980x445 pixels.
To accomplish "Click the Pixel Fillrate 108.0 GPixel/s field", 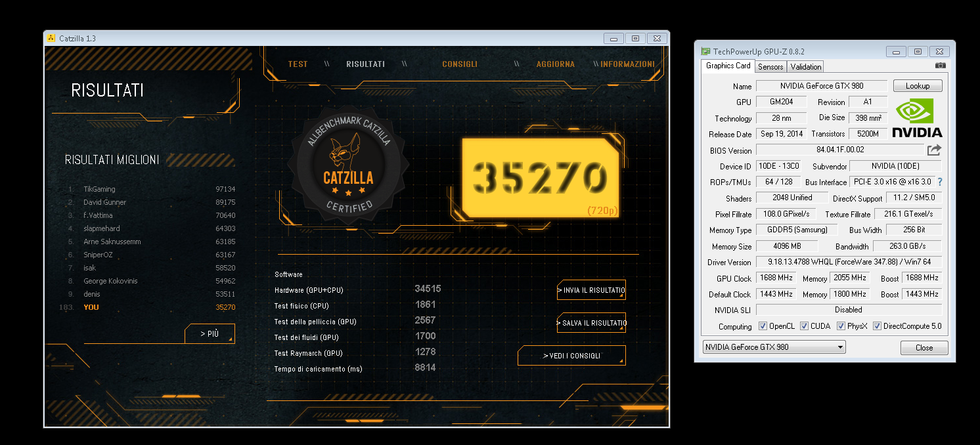I will pyautogui.click(x=787, y=214).
